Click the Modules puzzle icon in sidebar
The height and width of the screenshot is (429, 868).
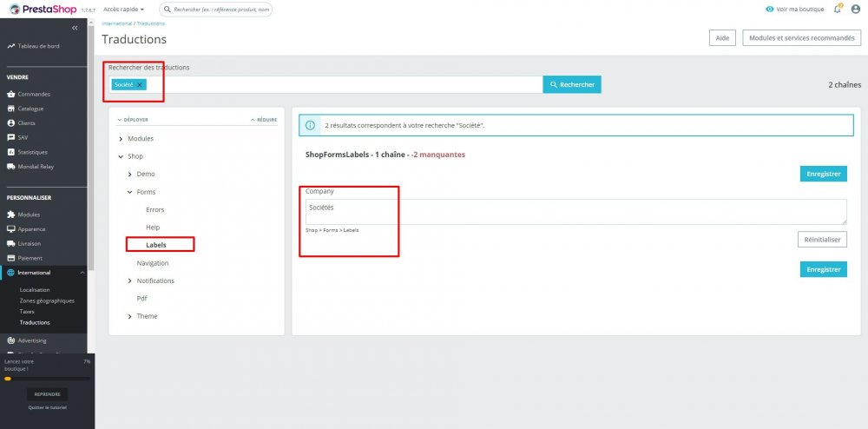10,214
